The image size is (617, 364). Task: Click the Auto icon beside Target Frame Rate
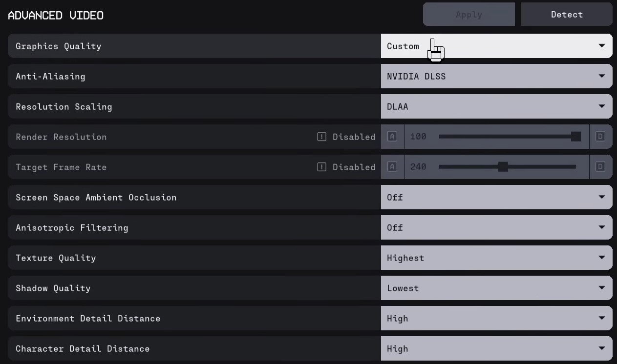(x=392, y=167)
